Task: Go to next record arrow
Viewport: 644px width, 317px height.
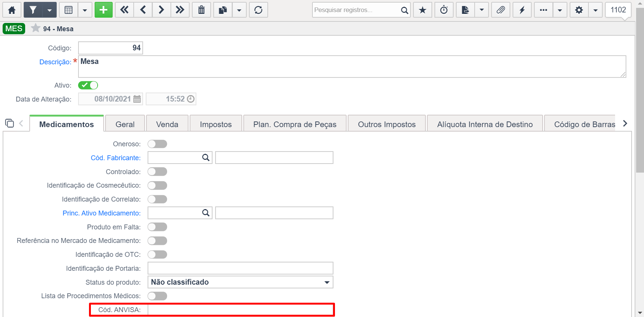Action: point(161,10)
